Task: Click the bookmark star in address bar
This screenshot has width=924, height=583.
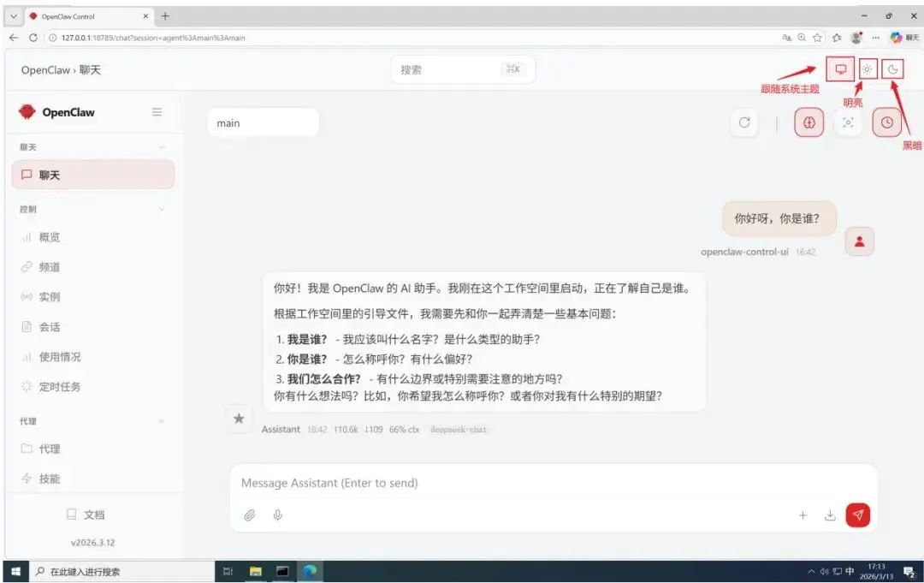Action: click(817, 37)
